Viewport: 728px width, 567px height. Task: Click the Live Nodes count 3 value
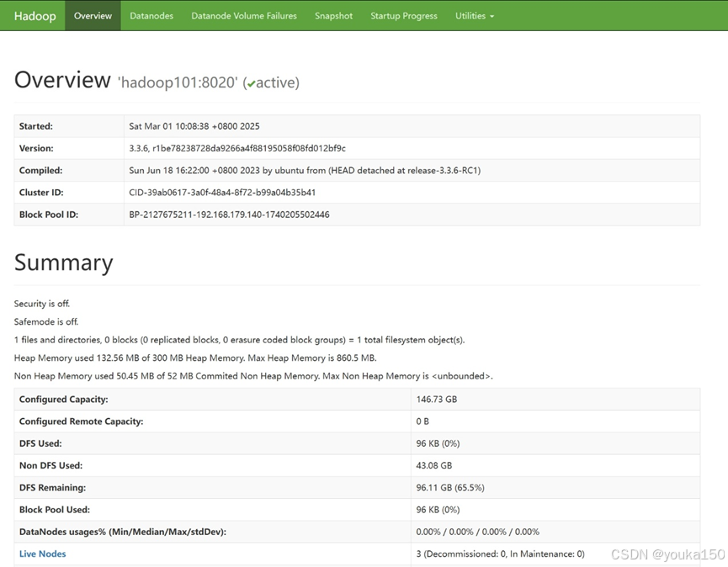point(500,554)
